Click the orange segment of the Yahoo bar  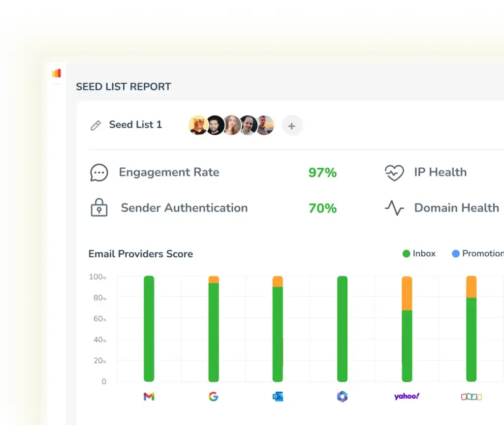pyautogui.click(x=407, y=293)
